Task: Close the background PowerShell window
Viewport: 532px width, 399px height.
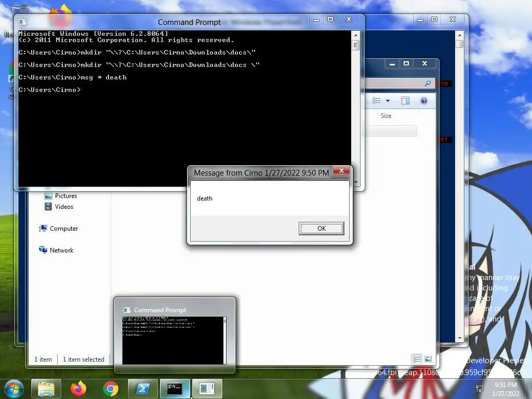Action: click(453, 20)
